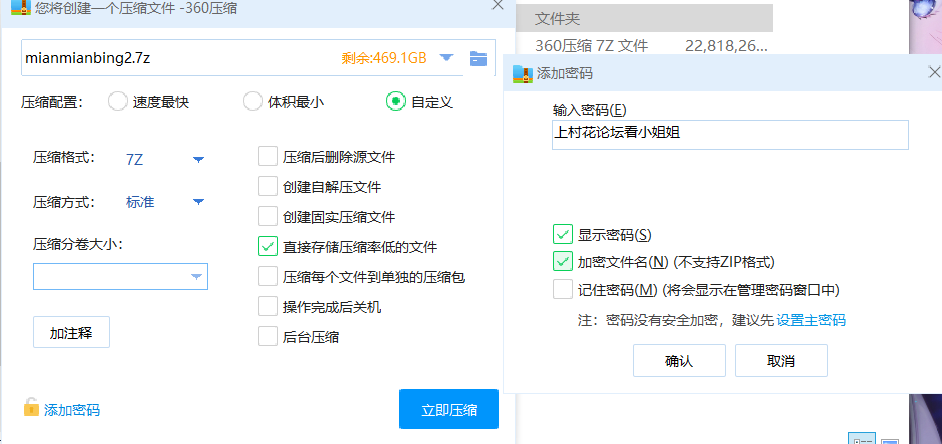Viewport: 942px width, 444px height.
Task: Click the 剩余:469.1GB free space text
Action: (384, 58)
